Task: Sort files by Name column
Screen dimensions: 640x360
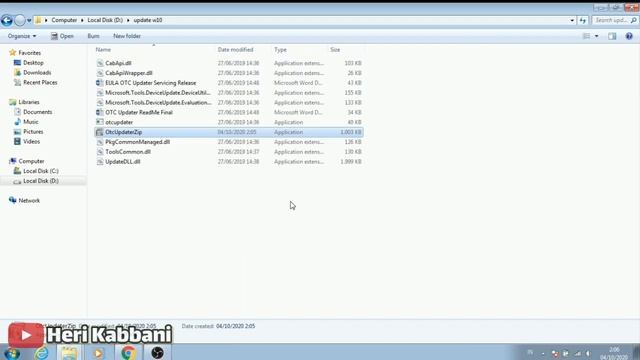Action: click(x=103, y=49)
